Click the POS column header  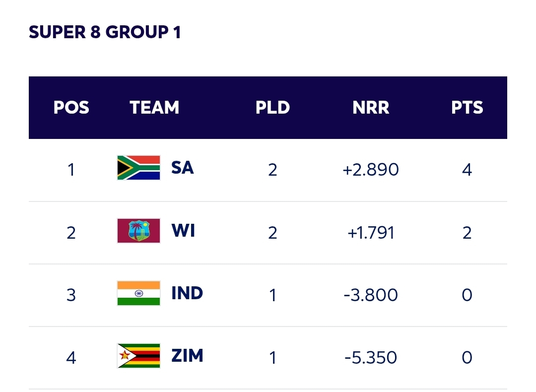click(x=71, y=107)
